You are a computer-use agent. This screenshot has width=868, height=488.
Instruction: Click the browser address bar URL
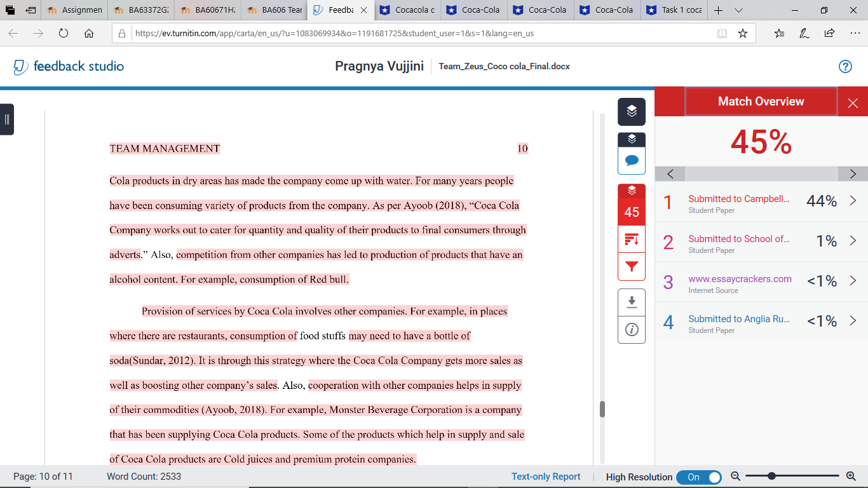tap(334, 34)
